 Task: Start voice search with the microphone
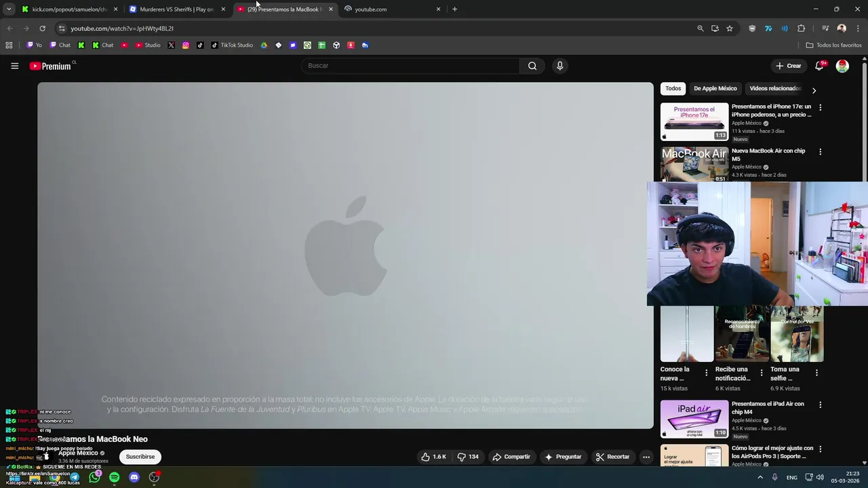click(x=559, y=66)
